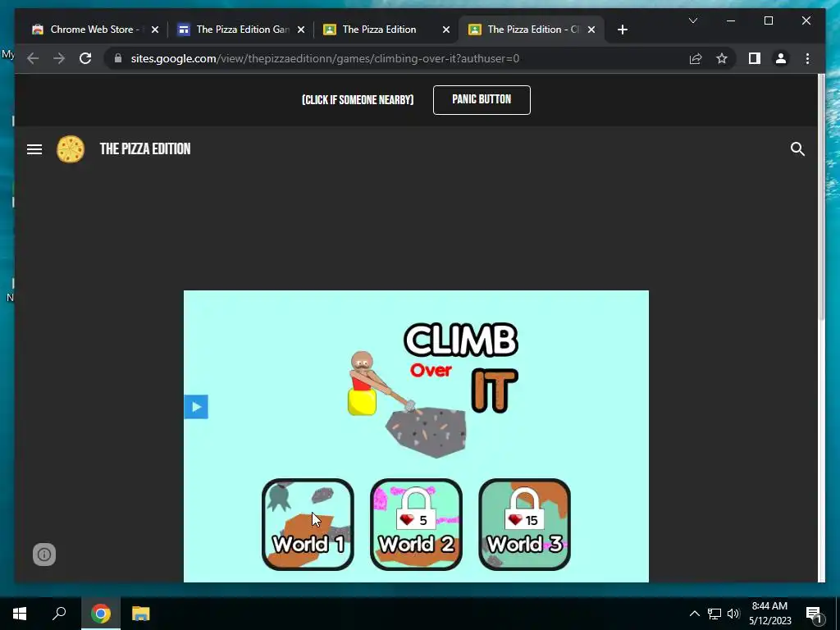Reload the current page
Screen dimensions: 840x630
point(85,58)
